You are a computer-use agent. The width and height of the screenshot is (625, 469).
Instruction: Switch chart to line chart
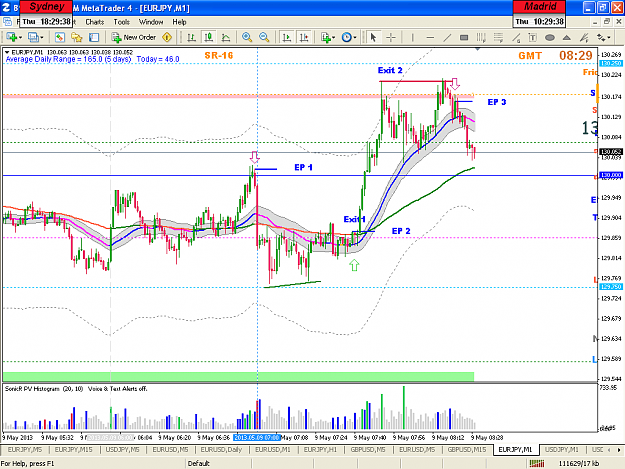(226, 37)
